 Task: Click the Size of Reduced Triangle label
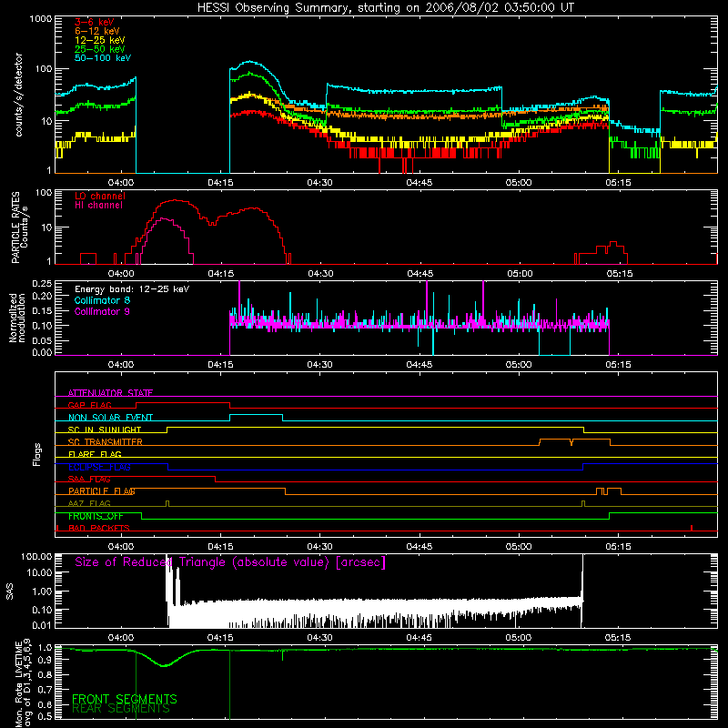pyautogui.click(x=230, y=562)
